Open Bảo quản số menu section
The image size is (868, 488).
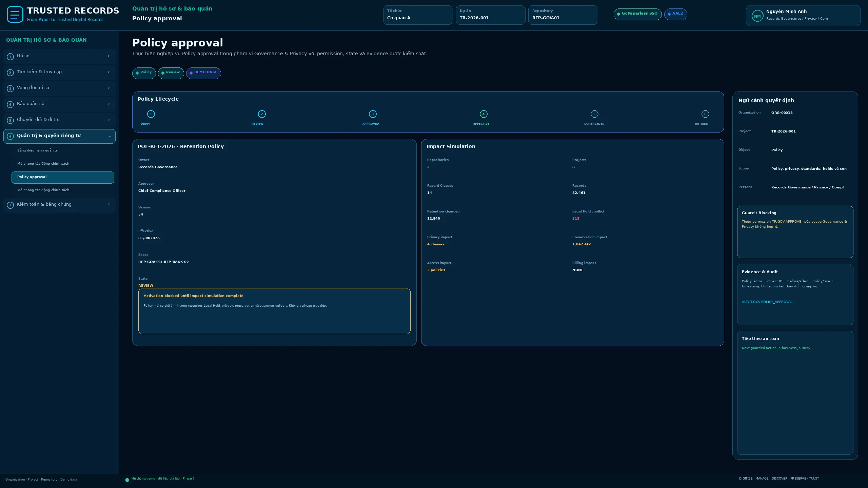59,104
